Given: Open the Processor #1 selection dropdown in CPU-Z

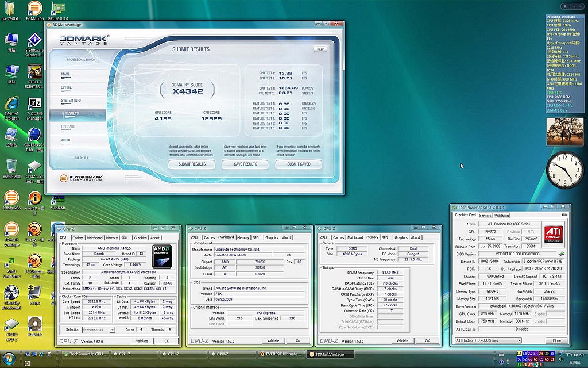Looking at the screenshot, I should point(98,329).
